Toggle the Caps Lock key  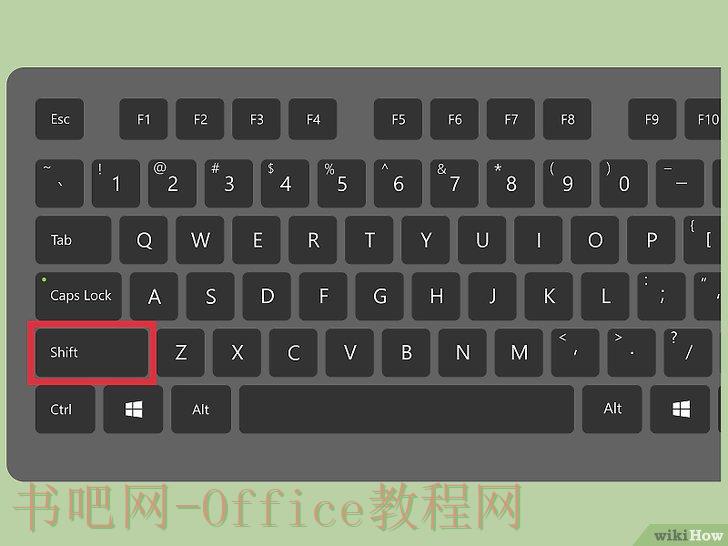point(78,296)
